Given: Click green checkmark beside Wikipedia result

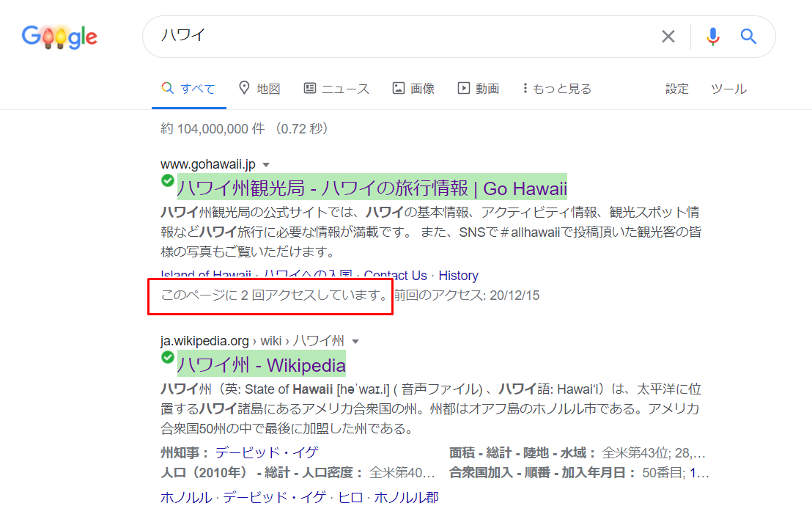Looking at the screenshot, I should [x=167, y=357].
